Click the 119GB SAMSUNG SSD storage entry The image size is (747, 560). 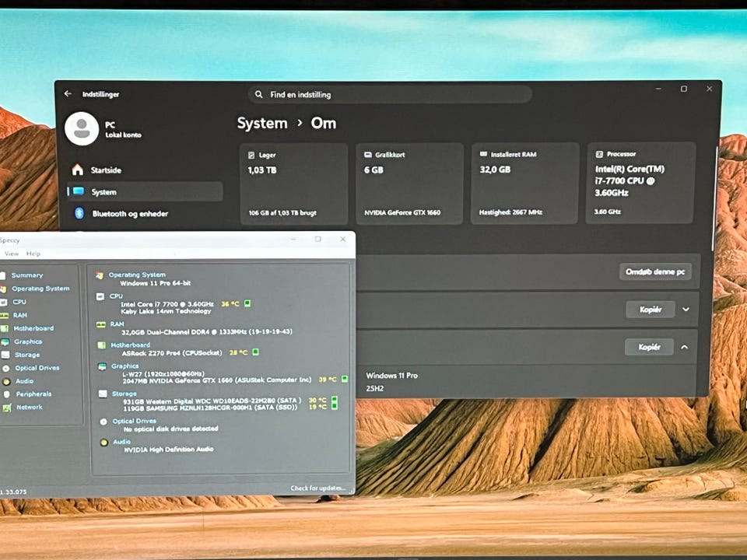point(211,408)
